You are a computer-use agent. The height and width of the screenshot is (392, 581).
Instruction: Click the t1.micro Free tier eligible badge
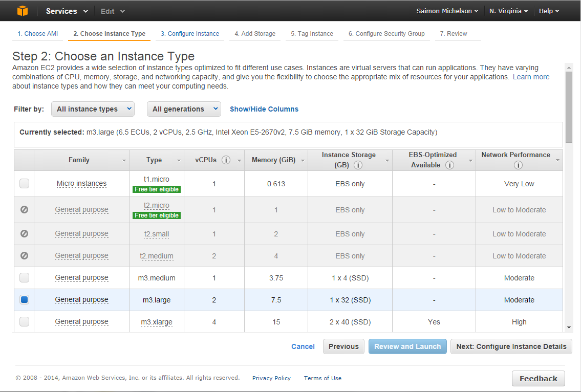point(157,189)
